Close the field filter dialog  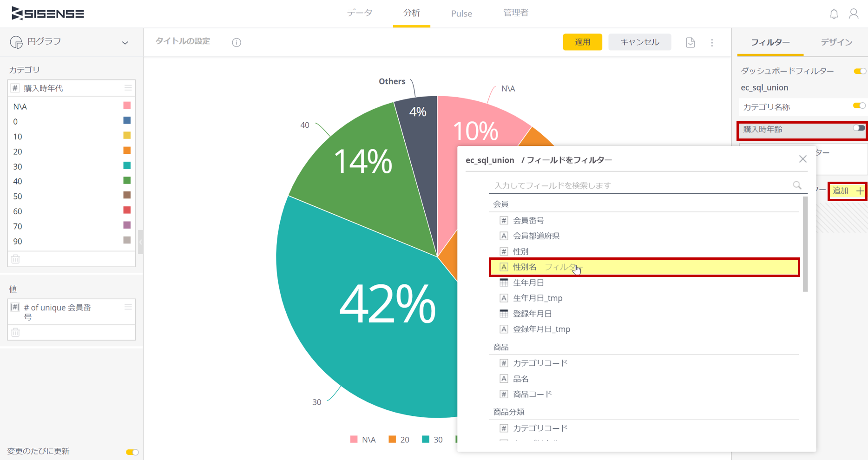(802, 159)
